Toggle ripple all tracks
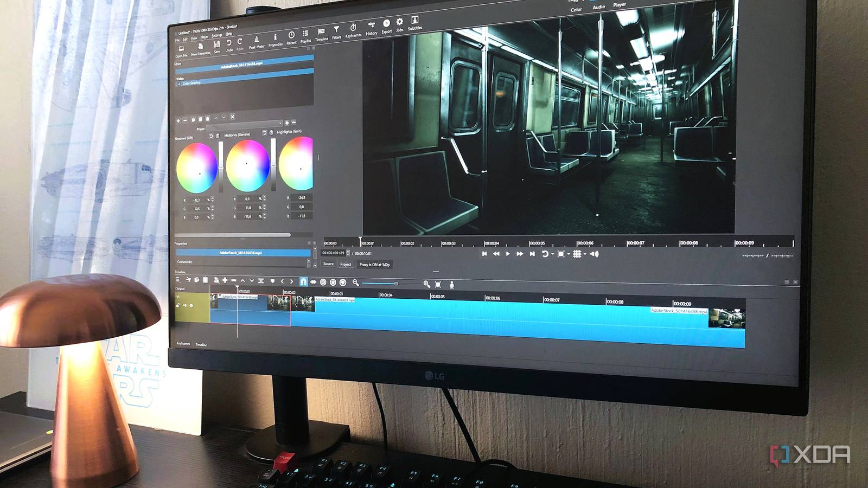Image resolution: width=868 pixels, height=488 pixels. (x=333, y=282)
